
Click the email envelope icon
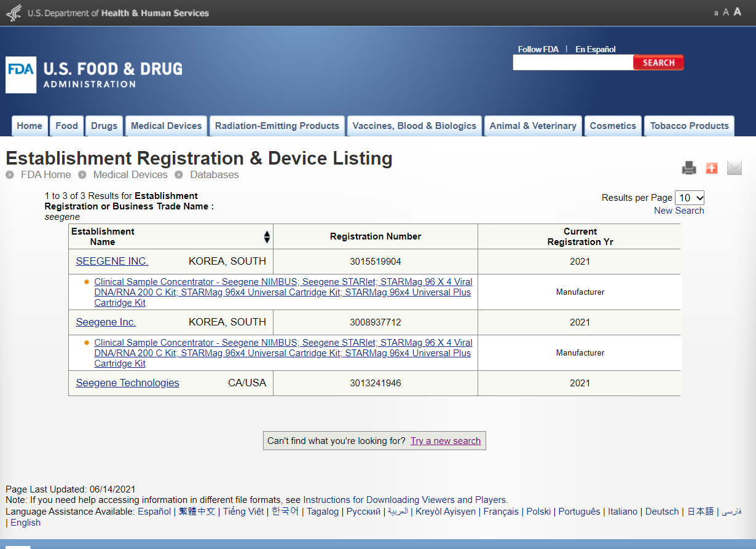[734, 168]
